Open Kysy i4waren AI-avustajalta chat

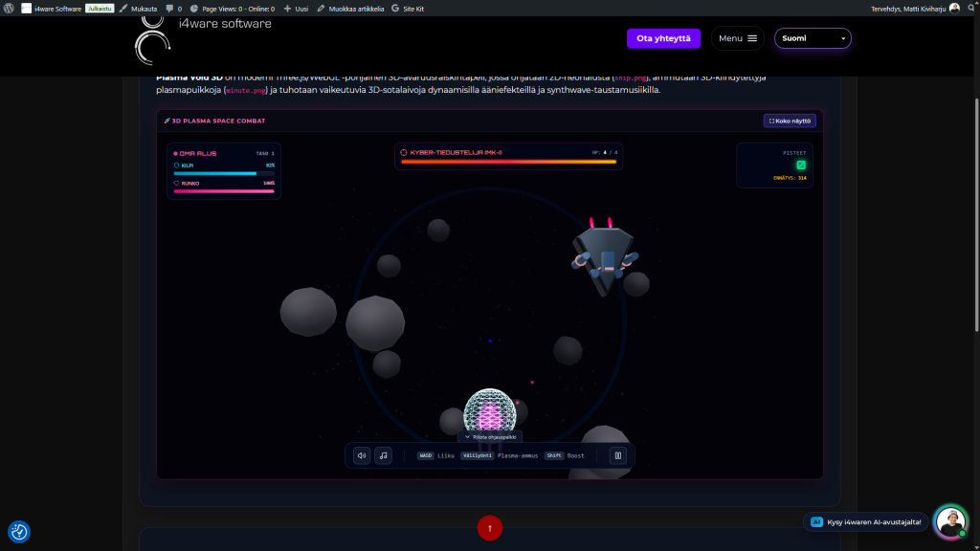[865, 521]
